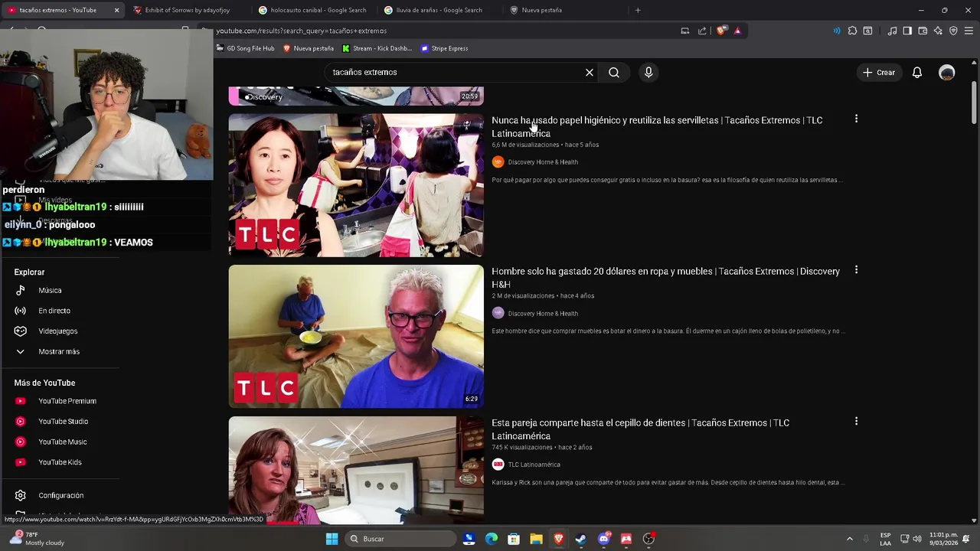Open File Explorer from taskbar
The image size is (980, 551).
(536, 539)
